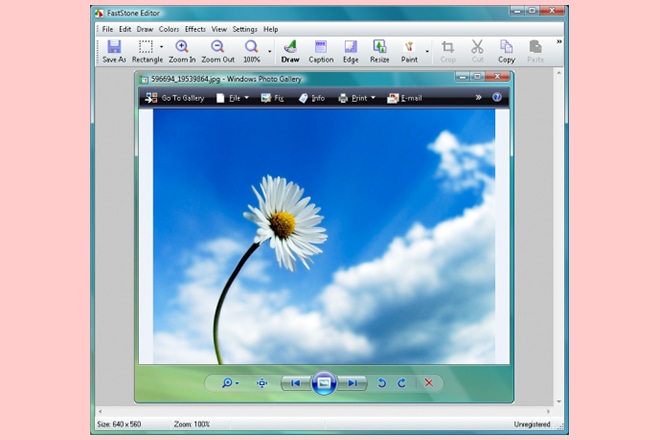The width and height of the screenshot is (660, 440).
Task: Click the Edge effect icon
Action: 351,47
